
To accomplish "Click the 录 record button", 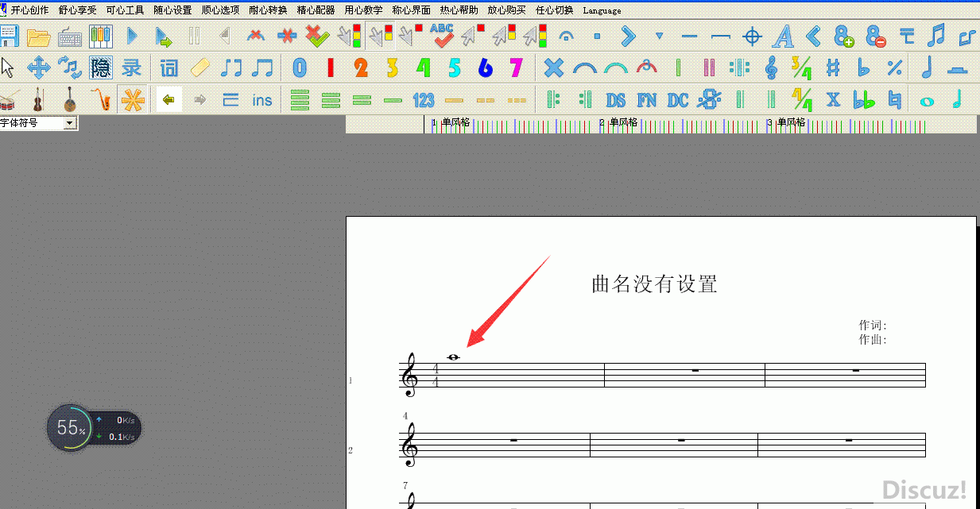I will coord(131,68).
